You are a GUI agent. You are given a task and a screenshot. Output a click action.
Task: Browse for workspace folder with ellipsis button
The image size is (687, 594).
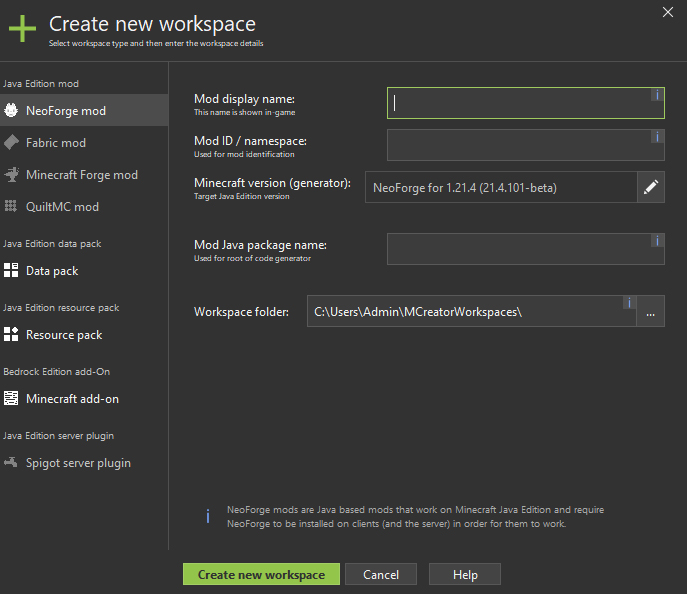click(x=651, y=311)
